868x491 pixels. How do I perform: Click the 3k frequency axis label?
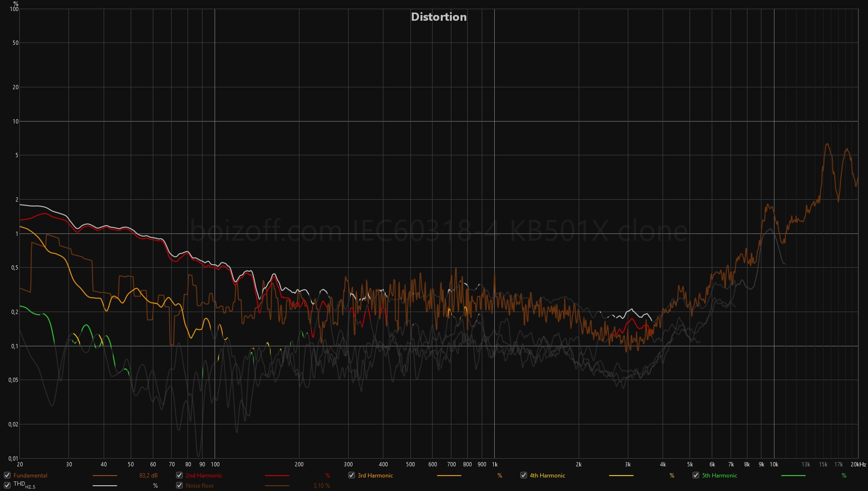628,464
